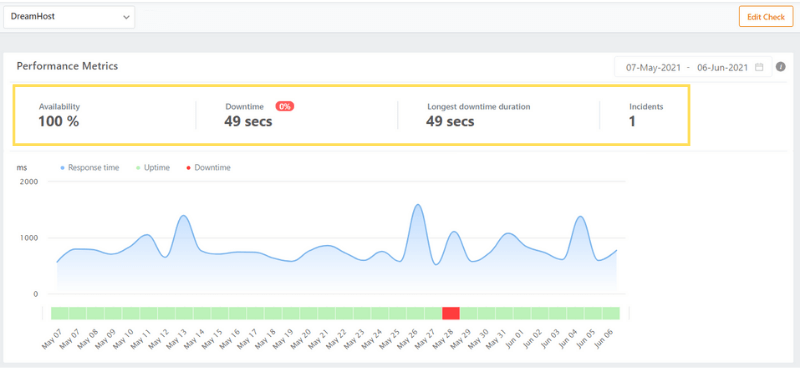
Task: Toggle the Uptime legend item
Action: (153, 167)
